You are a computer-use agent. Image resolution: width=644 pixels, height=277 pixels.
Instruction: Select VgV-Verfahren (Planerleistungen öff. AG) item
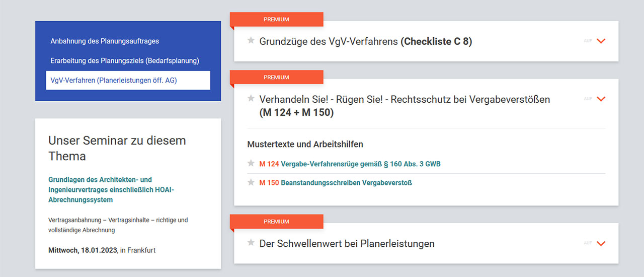[114, 80]
